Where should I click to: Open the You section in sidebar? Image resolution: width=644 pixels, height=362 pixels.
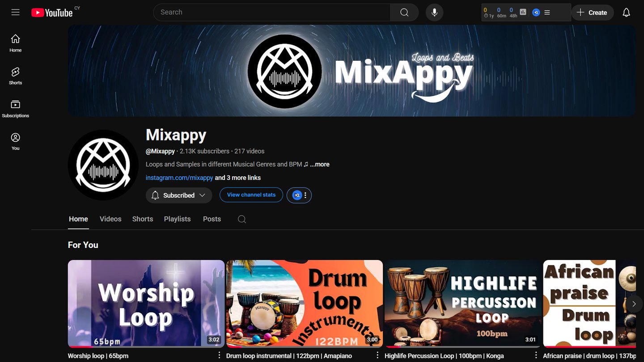[16, 141]
